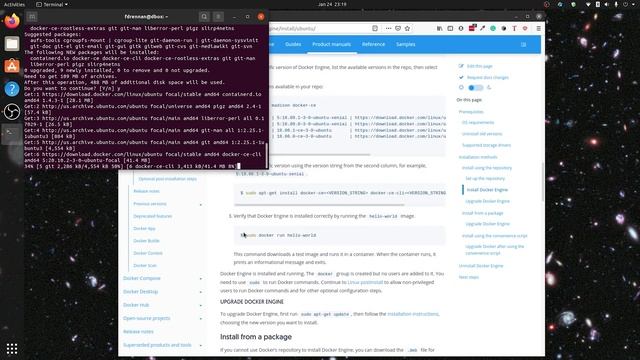Expand Docker Desktop sidebar section

(x=201, y=292)
